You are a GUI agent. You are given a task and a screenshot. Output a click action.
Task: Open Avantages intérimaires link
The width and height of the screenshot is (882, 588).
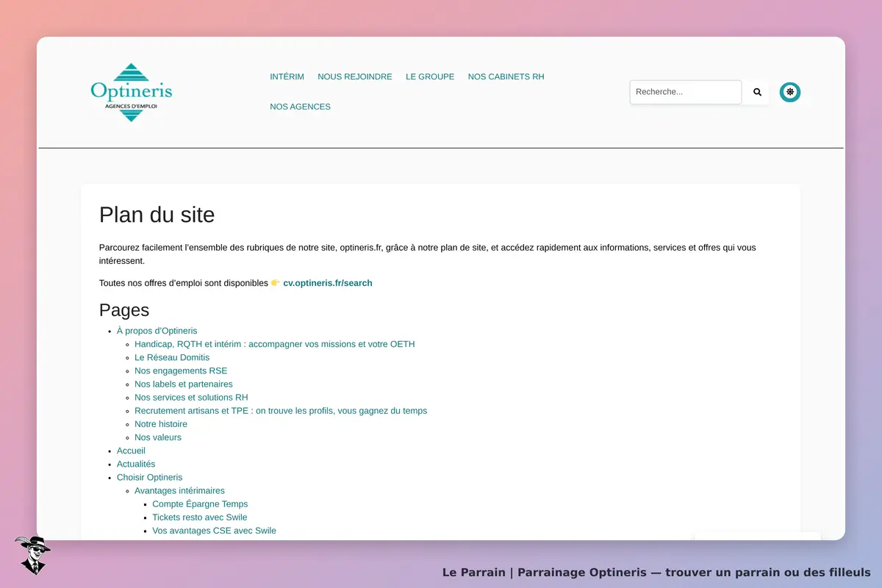[x=179, y=490]
